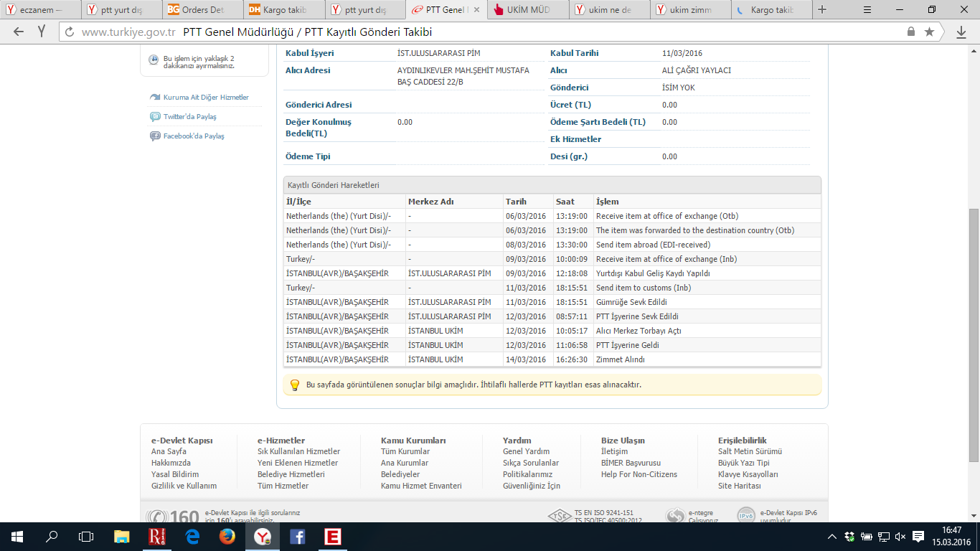Open the Sıkça Sorulanlar footer link

tap(531, 463)
